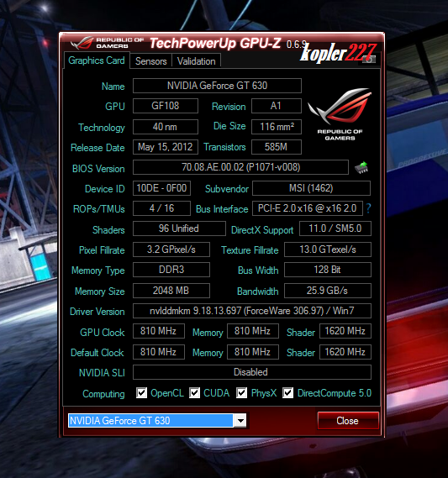Click the Memory Type field DDR3
This screenshot has width=448, height=478.
[x=171, y=270]
